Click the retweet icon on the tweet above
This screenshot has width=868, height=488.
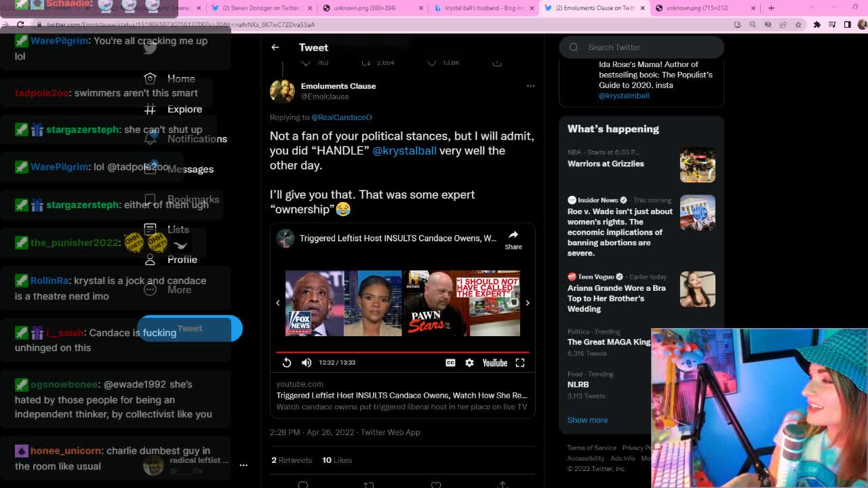(367, 62)
